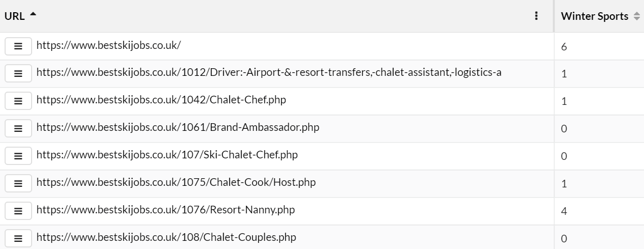Open hamburger menu for 1012 Driver URL row
Image resolution: width=644 pixels, height=249 pixels.
(x=18, y=73)
